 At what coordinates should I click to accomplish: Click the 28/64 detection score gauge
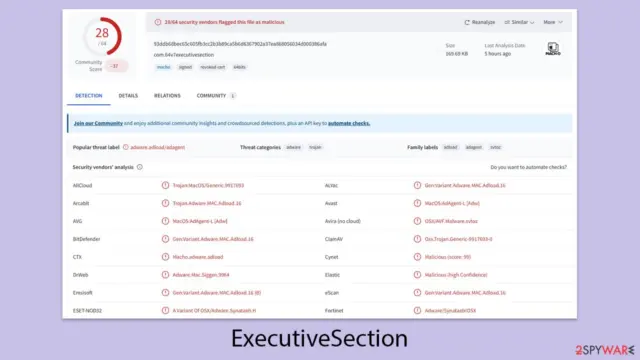[102, 36]
